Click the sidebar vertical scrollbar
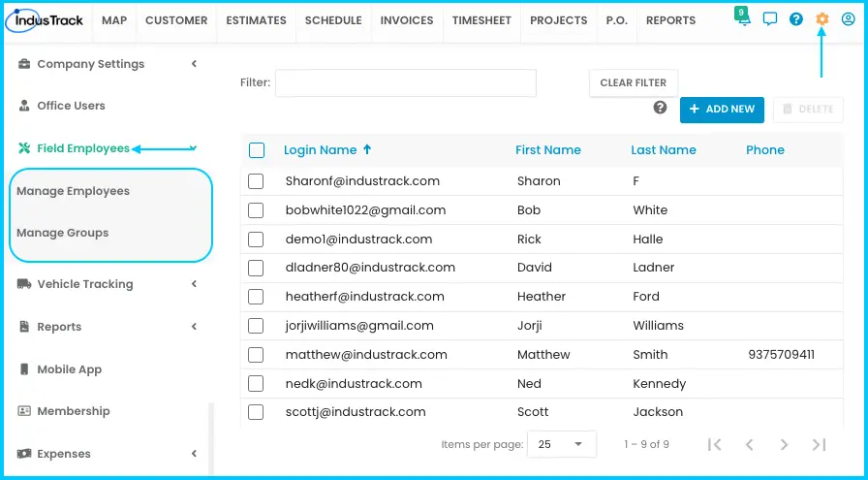This screenshot has height=480, width=868. pos(210,439)
